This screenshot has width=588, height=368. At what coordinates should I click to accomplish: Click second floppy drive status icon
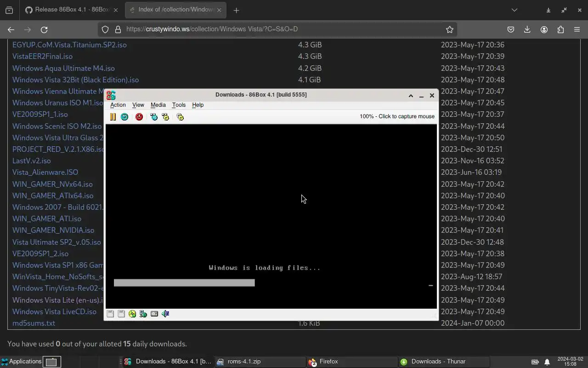click(121, 314)
